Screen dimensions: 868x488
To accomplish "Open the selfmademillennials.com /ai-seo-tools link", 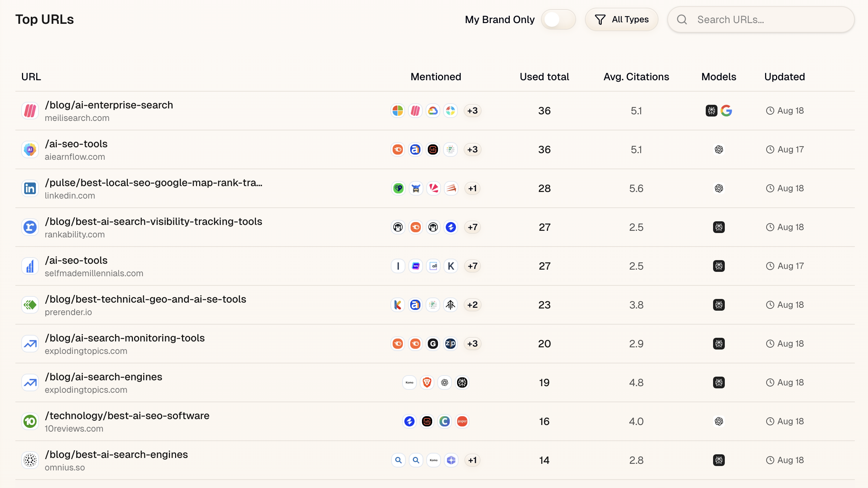I will pos(76,260).
